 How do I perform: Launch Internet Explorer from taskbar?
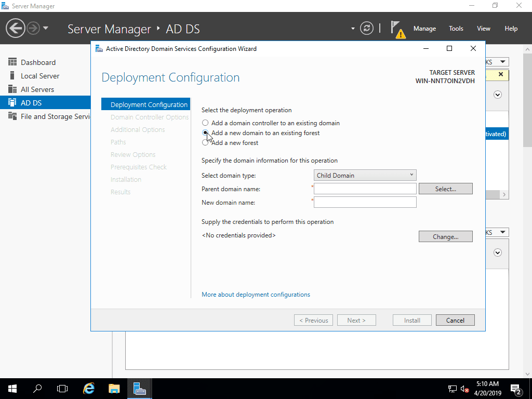[89, 389]
